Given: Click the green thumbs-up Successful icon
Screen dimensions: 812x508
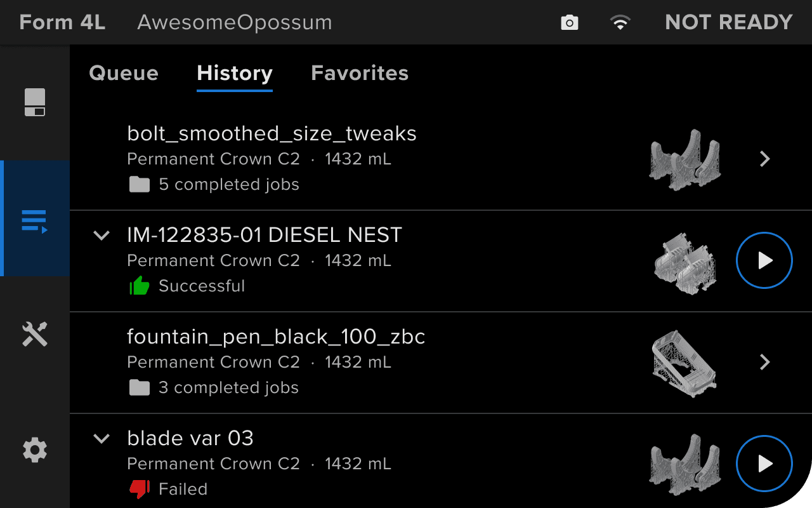Looking at the screenshot, I should coord(140,286).
